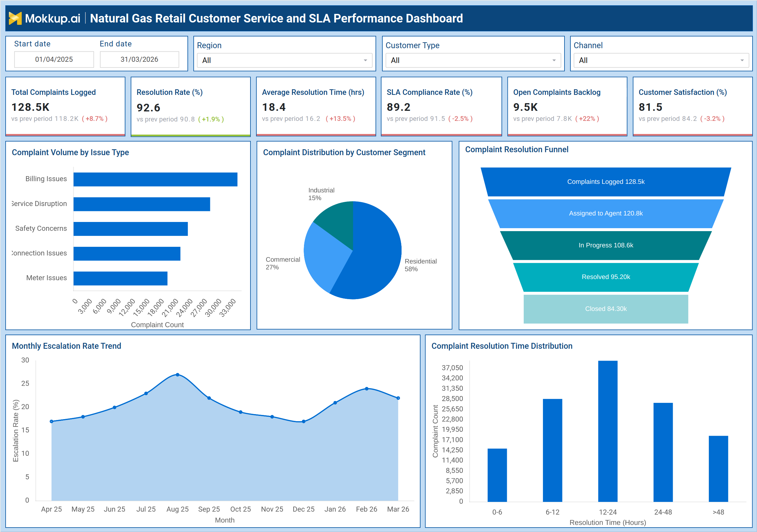The height and width of the screenshot is (532, 757).
Task: Click the Sep 25 data point
Action: point(209,398)
